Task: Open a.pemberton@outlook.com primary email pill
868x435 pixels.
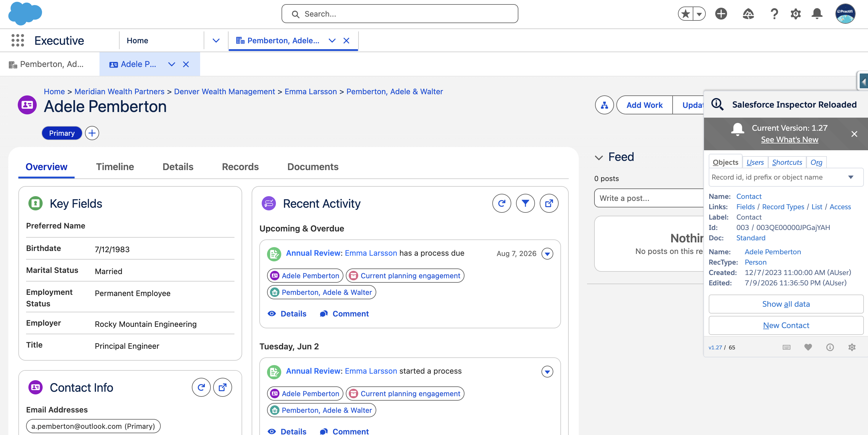Action: (93, 426)
